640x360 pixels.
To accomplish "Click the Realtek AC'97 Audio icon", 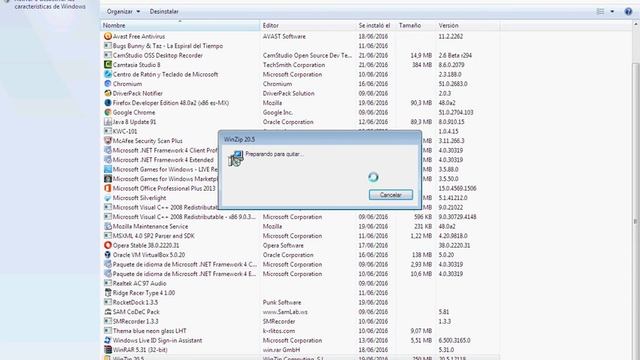I will pyautogui.click(x=108, y=283).
